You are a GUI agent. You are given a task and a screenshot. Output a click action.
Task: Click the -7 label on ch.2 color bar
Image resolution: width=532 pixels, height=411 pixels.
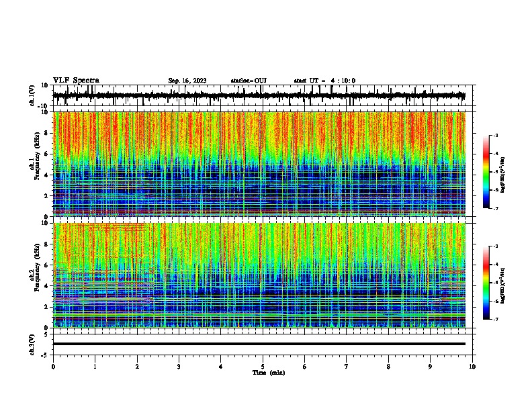click(x=495, y=319)
